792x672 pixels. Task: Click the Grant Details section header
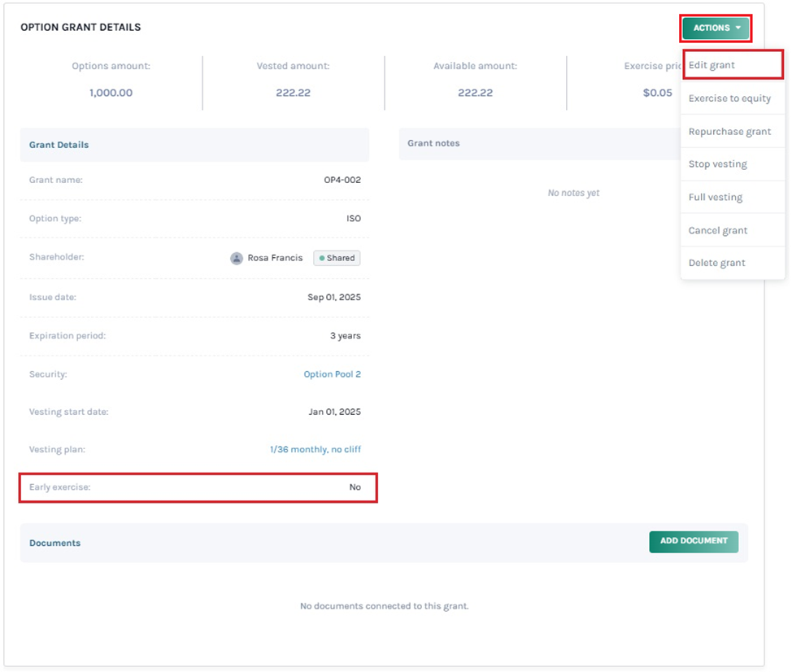click(x=59, y=145)
